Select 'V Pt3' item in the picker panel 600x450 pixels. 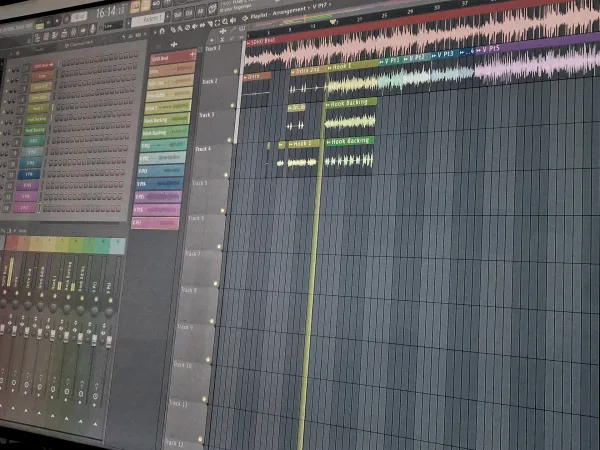(x=161, y=170)
